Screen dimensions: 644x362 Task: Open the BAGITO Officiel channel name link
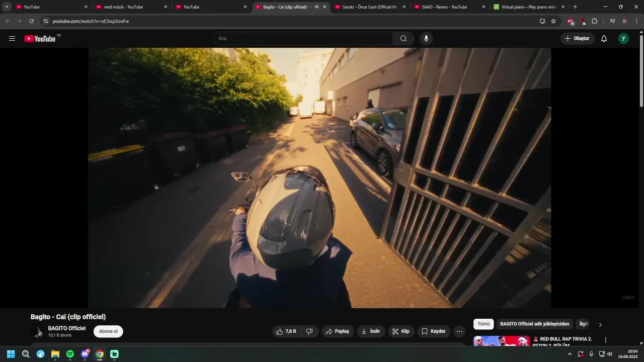tap(66, 328)
